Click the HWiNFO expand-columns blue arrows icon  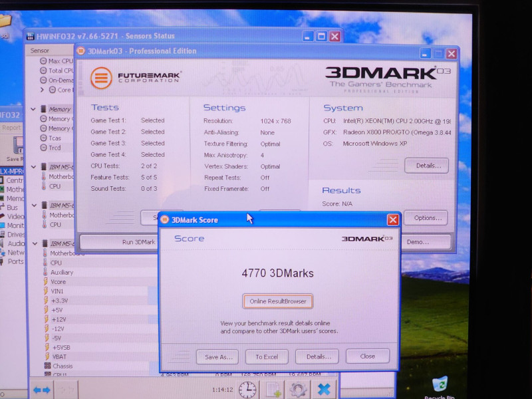42,390
